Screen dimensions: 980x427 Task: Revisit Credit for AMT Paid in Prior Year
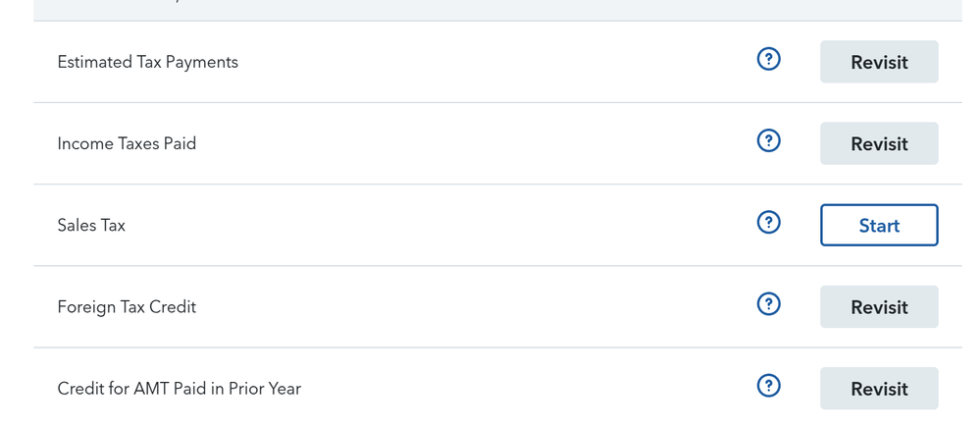tap(879, 389)
